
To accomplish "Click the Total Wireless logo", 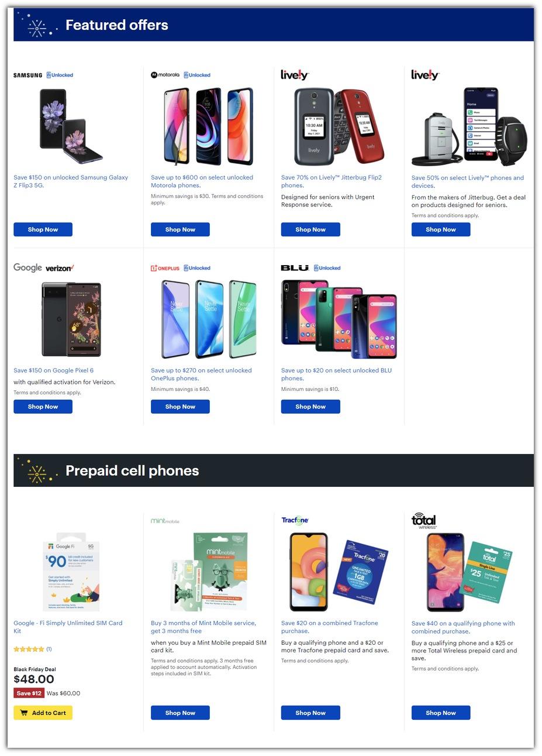I will (x=424, y=520).
